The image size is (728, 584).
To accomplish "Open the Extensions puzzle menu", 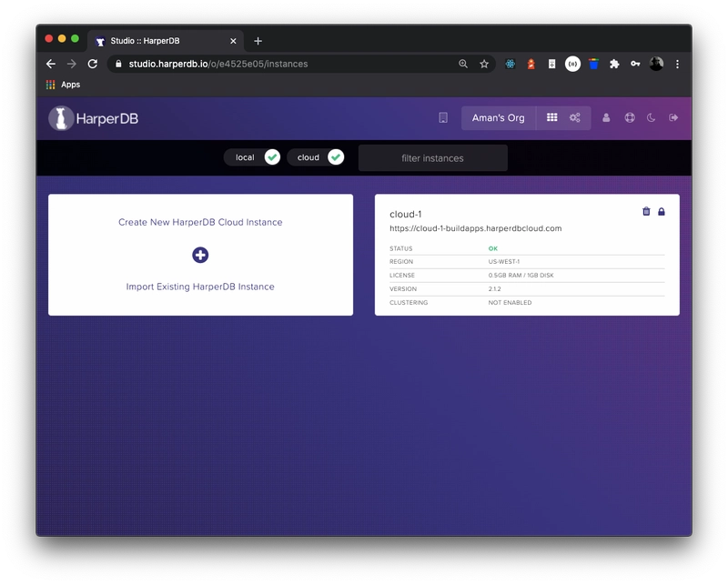I will click(614, 64).
